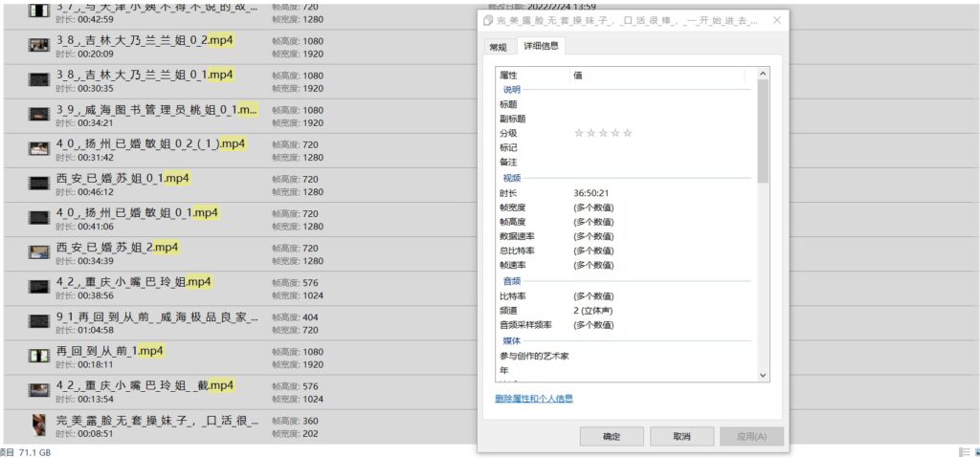The width and height of the screenshot is (980, 458).
Task: Click the property list scrollbar thumb
Action: point(763,131)
